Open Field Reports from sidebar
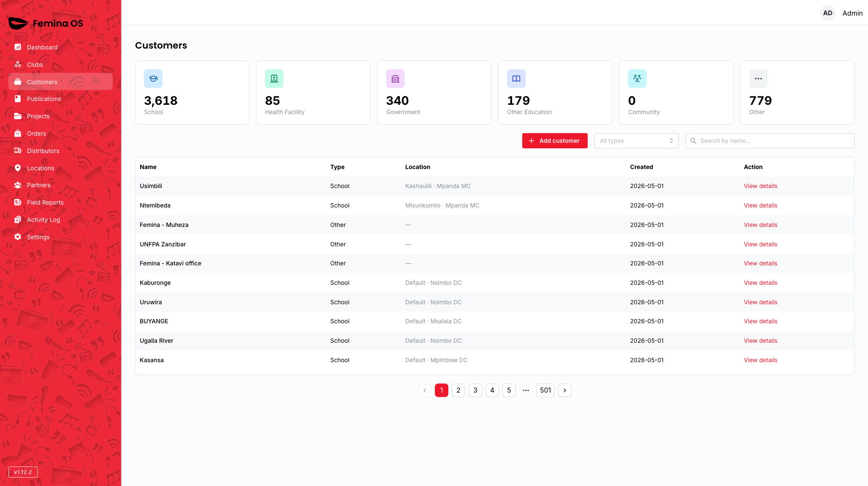Image resolution: width=868 pixels, height=486 pixels. click(60, 202)
